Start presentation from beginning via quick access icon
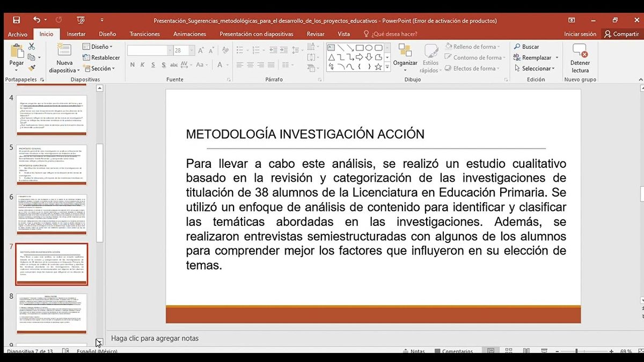The image size is (644, 362). click(x=80, y=20)
